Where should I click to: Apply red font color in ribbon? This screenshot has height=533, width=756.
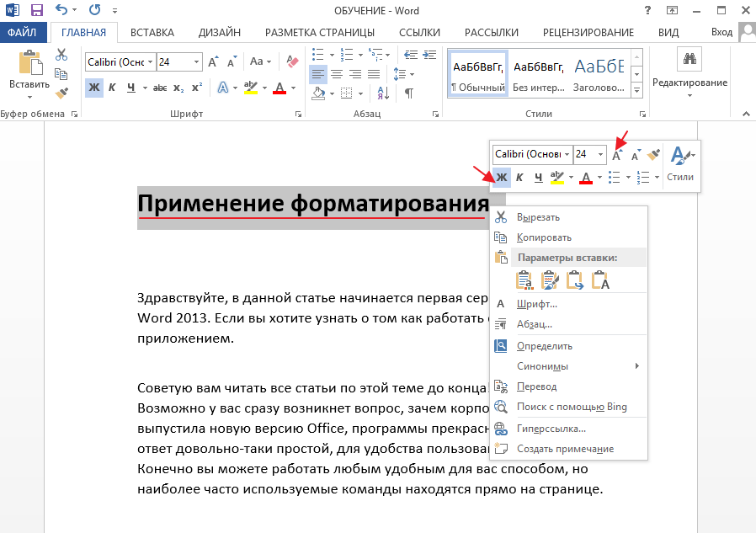tap(280, 88)
